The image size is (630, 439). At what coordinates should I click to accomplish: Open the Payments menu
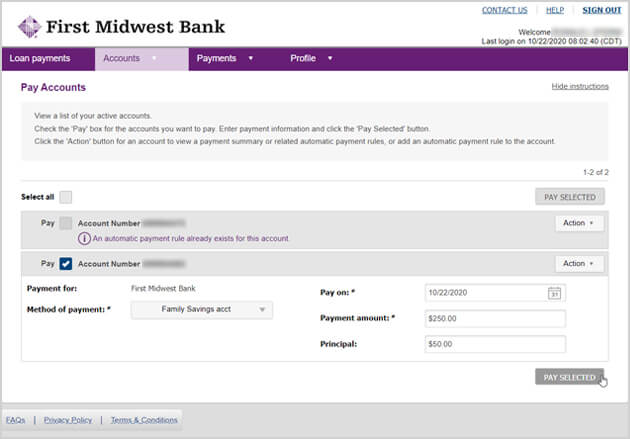224,59
